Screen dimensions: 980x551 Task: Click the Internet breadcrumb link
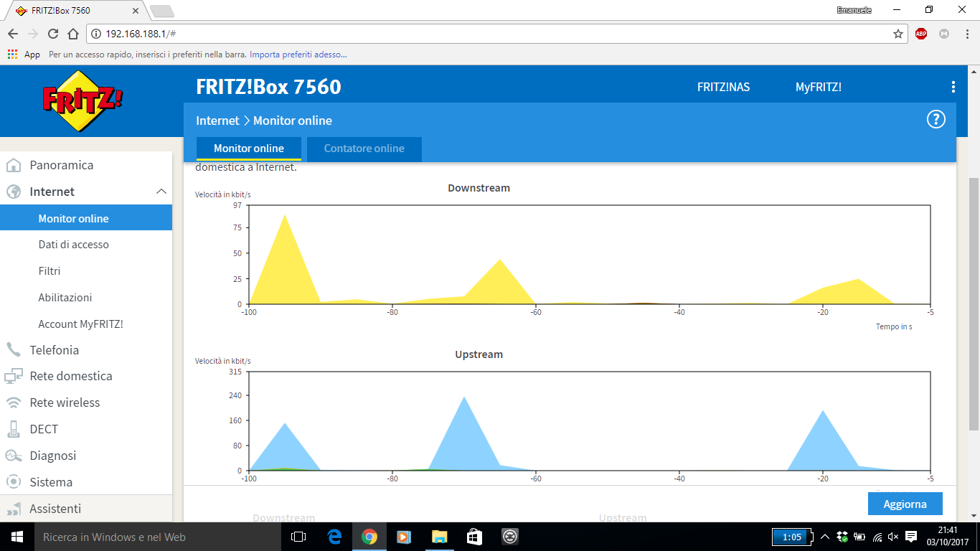pos(217,121)
